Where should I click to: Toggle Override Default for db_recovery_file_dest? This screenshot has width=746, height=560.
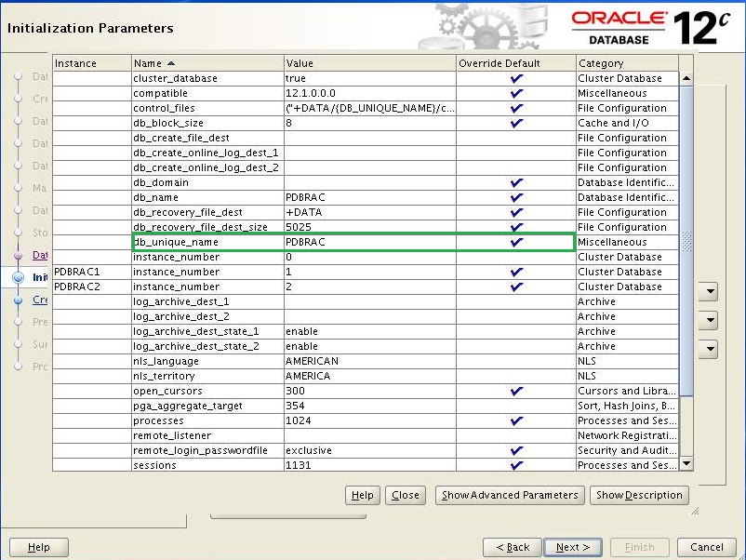coord(516,212)
